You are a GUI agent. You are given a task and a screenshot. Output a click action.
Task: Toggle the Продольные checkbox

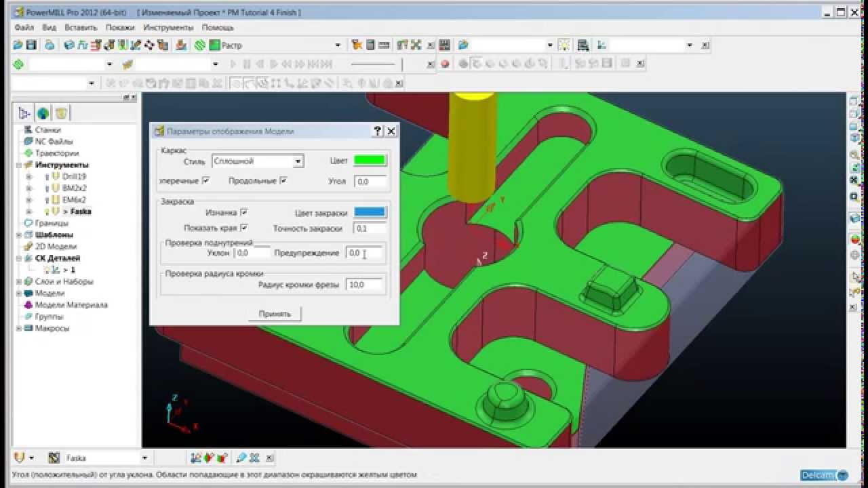(x=283, y=181)
